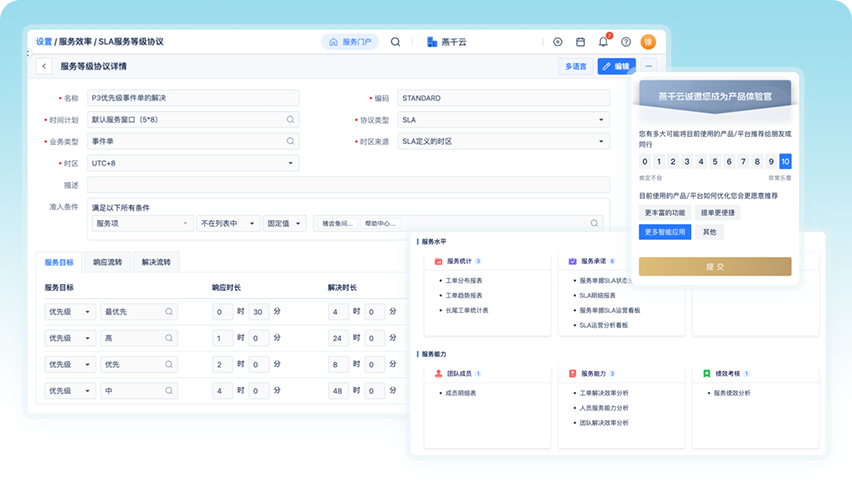852x495 pixels.
Task: Choose the 更丰富的功能 option
Action: (665, 213)
